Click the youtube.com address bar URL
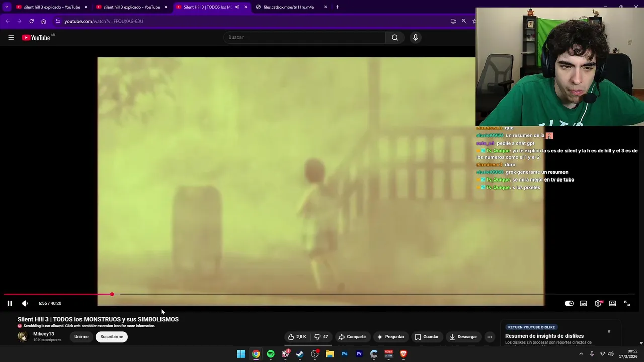Viewport: 644px width, 362px height. point(104,21)
